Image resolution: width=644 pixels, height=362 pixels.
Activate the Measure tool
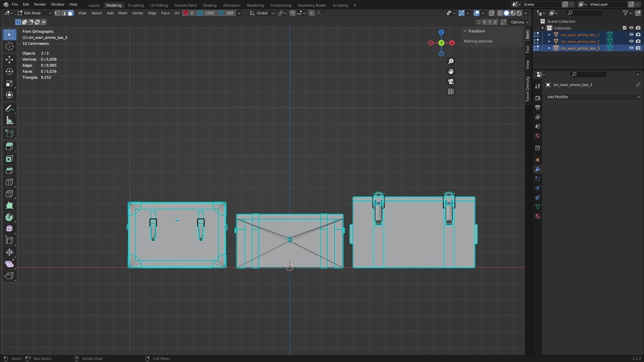click(x=9, y=121)
